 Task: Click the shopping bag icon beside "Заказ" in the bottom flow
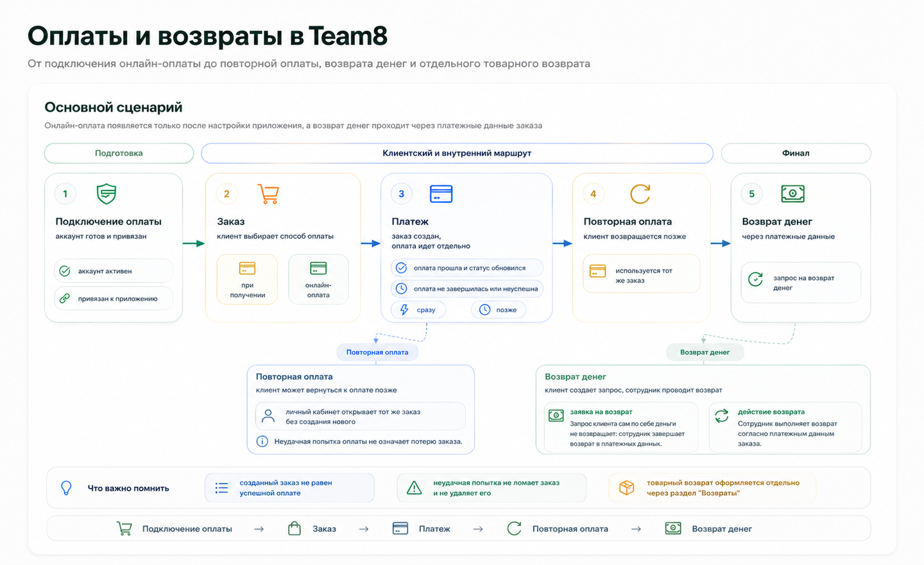pyautogui.click(x=295, y=528)
